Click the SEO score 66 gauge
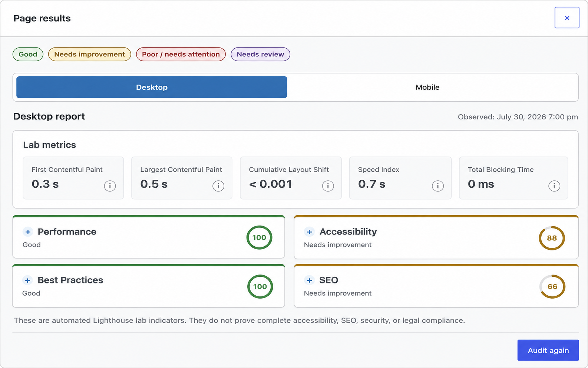Screen dimensions: 588x368 [552, 286]
